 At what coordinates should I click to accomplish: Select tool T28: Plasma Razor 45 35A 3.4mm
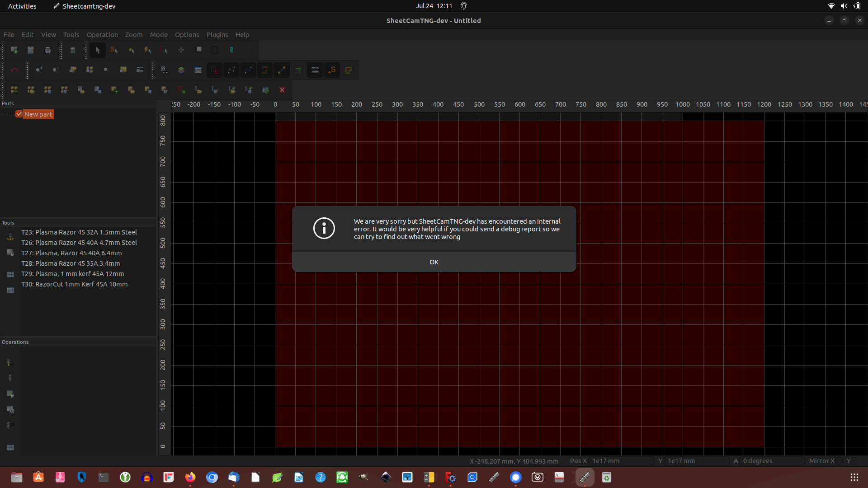tap(71, 263)
